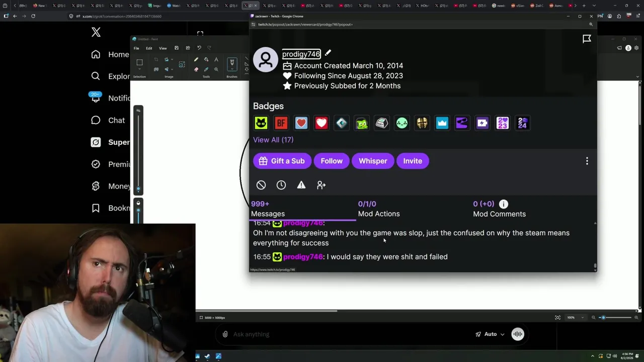644x362 pixels.
Task: Click the Undo arrow in Paint
Action: click(199, 48)
